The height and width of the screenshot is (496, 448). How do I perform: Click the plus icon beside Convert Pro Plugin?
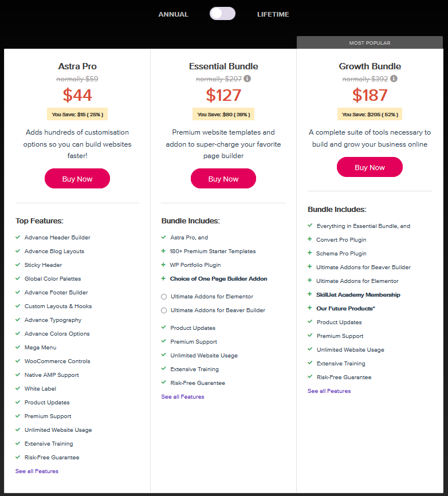coord(310,240)
